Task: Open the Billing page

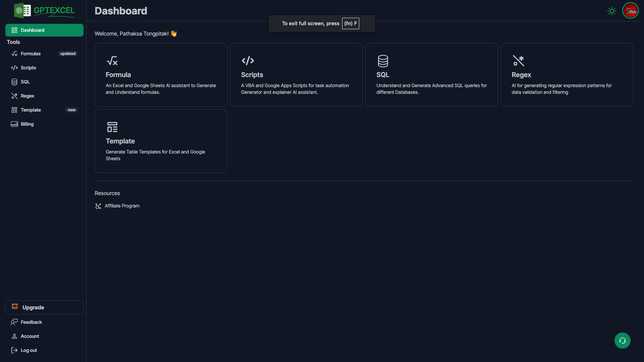Action: tap(27, 124)
